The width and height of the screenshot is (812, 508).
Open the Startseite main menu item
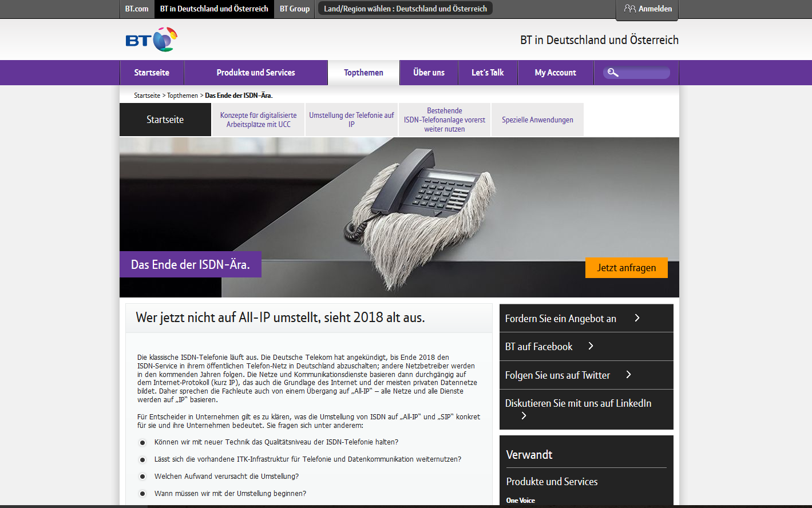(152, 73)
